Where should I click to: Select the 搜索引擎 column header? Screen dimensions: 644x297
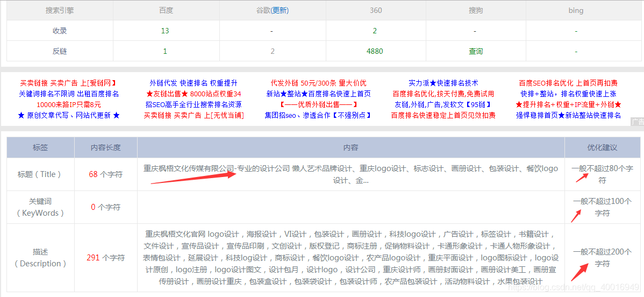(x=60, y=10)
